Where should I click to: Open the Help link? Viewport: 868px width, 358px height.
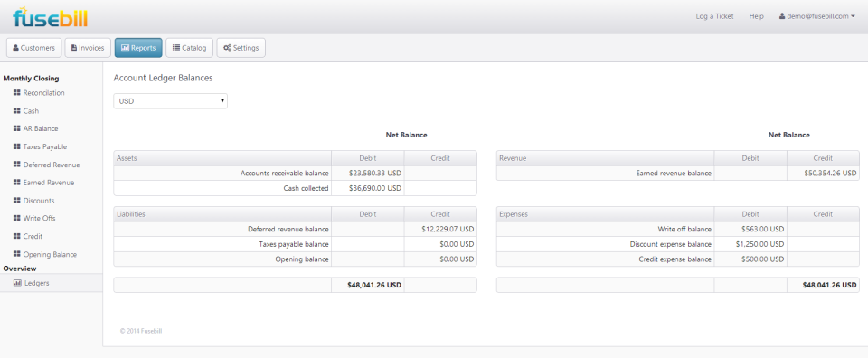click(756, 16)
